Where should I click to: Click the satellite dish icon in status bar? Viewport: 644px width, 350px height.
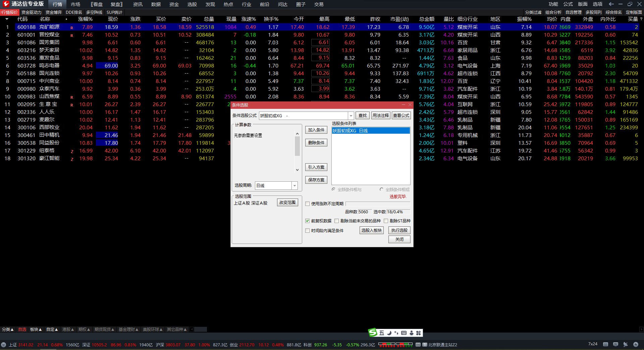[626, 344]
